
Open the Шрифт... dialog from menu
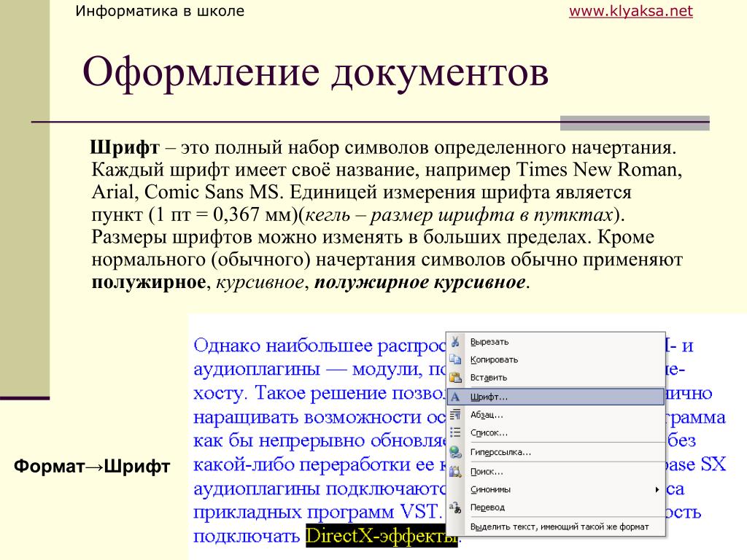tap(555, 397)
